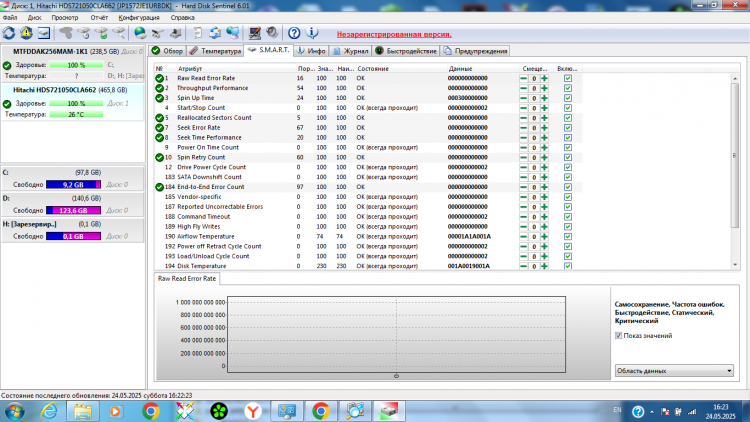Click the monitor with pencil configuration icon
Viewport: 750px width, 422px height.
254,33
